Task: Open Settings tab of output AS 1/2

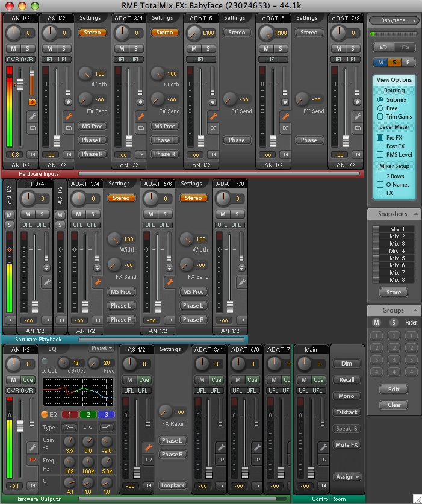Action: tap(170, 349)
